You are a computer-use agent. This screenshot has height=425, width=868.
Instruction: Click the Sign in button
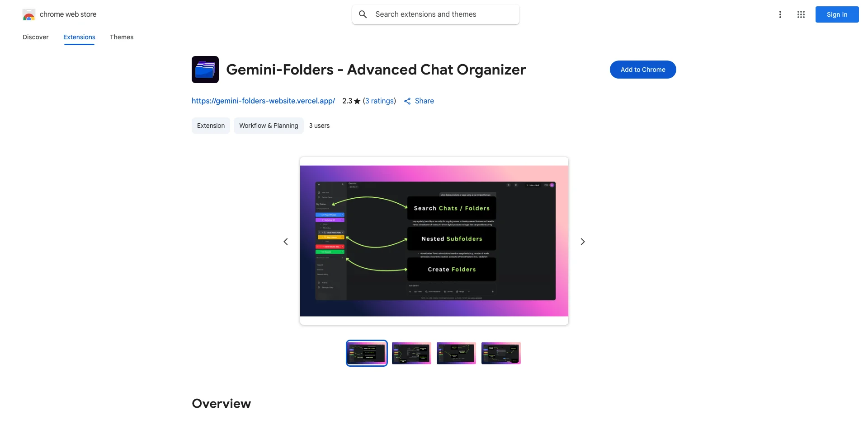point(836,14)
